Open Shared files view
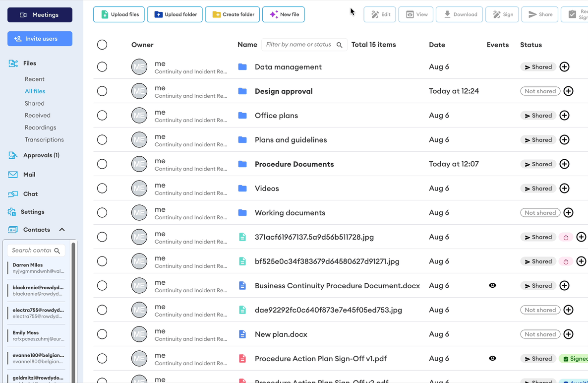Image resolution: width=588 pixels, height=383 pixels. coord(35,103)
